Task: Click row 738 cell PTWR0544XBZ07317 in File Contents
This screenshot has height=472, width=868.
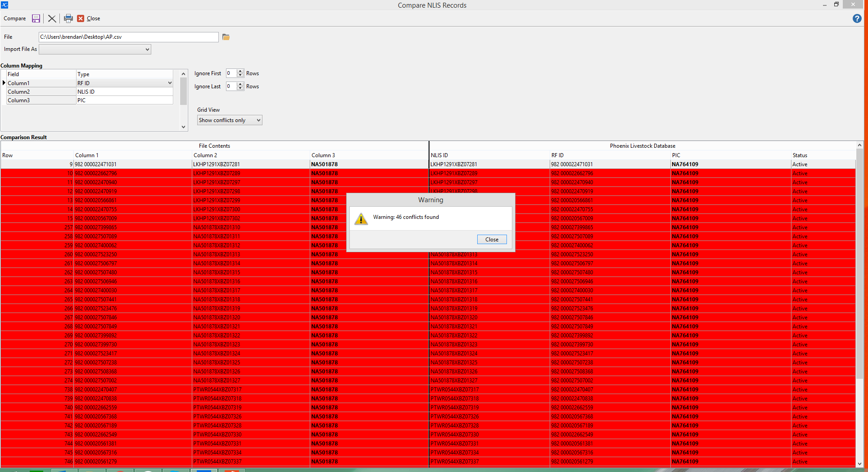Action: [x=251, y=390]
